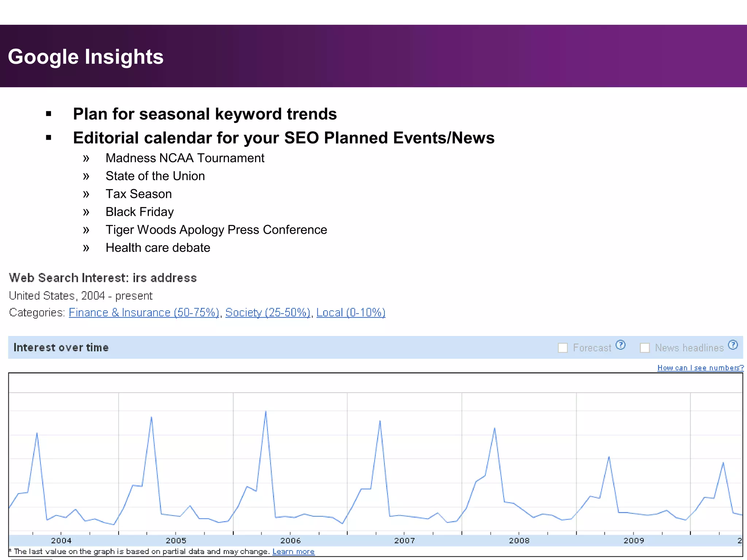This screenshot has height=560, width=747.
Task: Open the Society (25-50%) category link
Action: [268, 313]
